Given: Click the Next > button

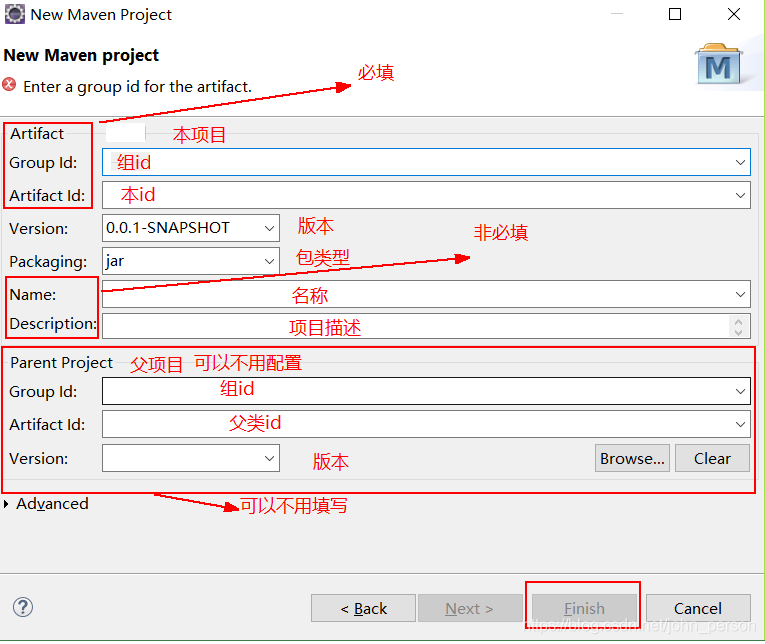Looking at the screenshot, I should point(470,608).
